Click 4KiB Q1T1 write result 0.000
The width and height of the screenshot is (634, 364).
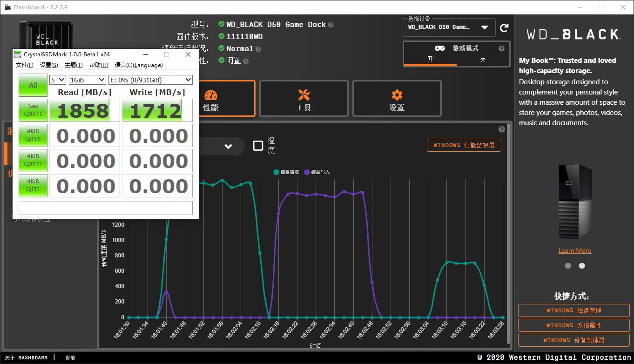(x=157, y=186)
